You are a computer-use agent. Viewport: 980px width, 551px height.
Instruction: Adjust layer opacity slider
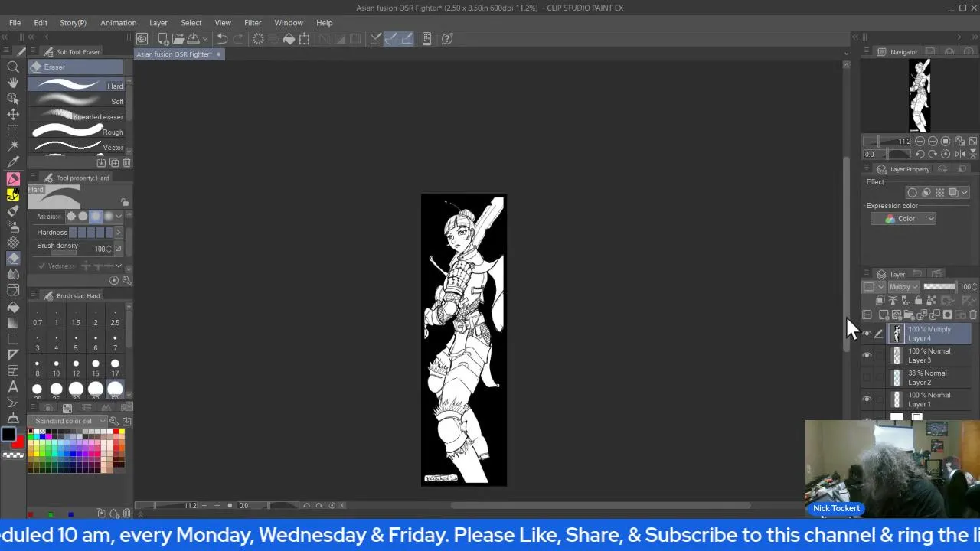pyautogui.click(x=939, y=287)
